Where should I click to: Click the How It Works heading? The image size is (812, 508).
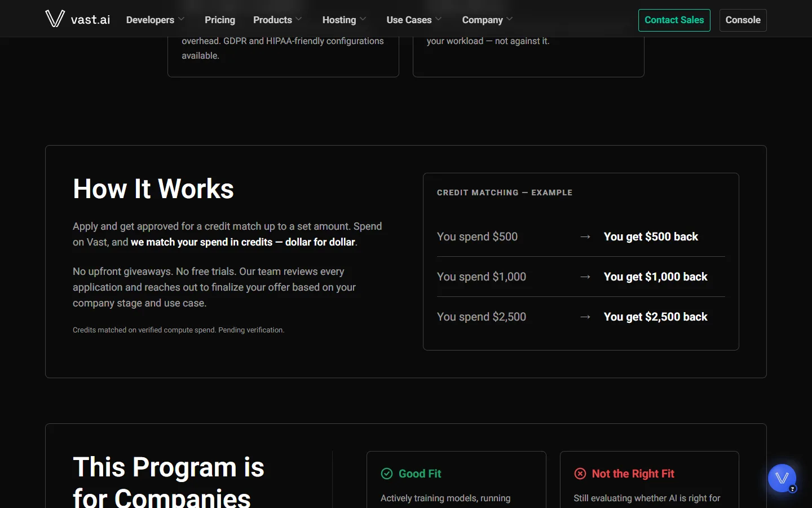153,189
